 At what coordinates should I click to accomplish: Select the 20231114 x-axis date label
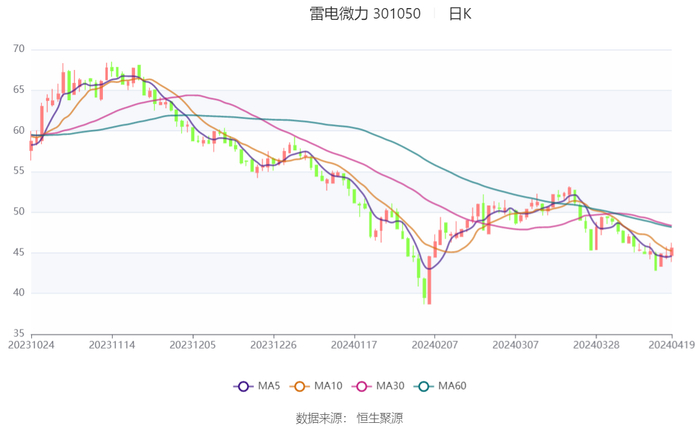(112, 345)
